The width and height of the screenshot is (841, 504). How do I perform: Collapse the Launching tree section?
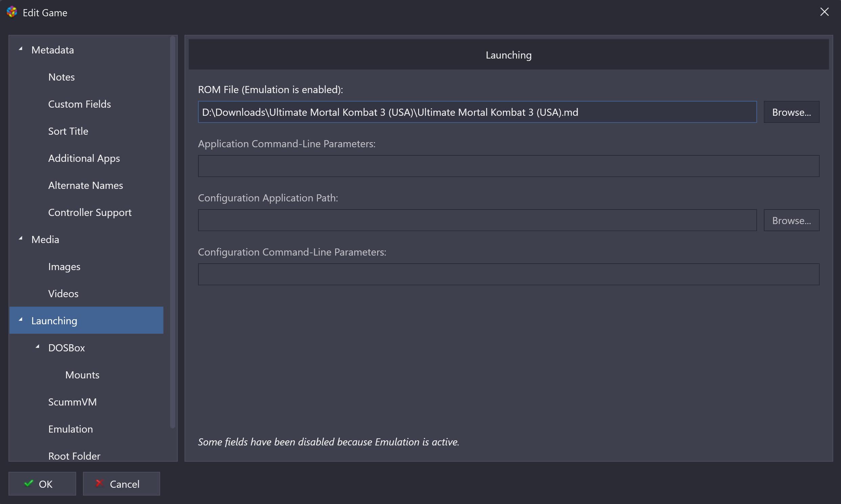[x=21, y=320]
